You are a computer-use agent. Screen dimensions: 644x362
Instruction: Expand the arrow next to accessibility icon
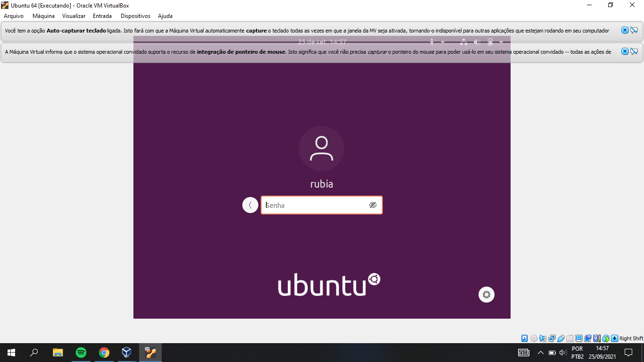coord(442,42)
